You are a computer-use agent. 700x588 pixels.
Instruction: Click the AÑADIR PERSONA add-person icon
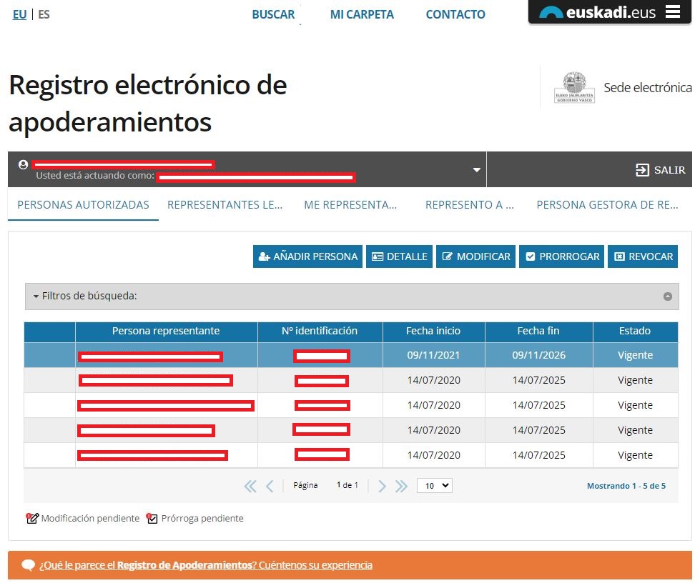click(x=262, y=256)
